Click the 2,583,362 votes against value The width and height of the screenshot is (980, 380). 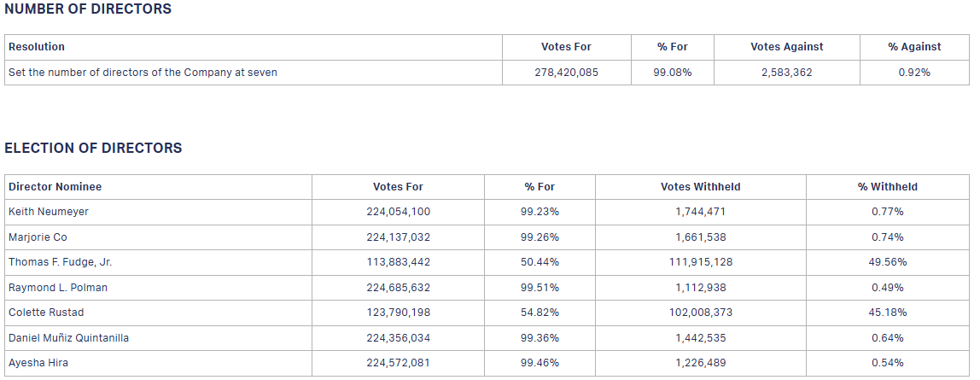pos(786,73)
